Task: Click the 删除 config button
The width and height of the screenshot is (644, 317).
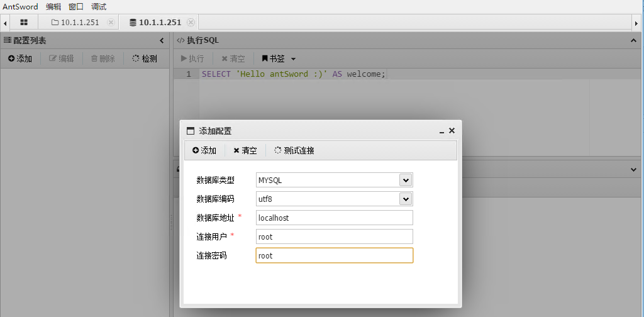Action: coord(103,58)
